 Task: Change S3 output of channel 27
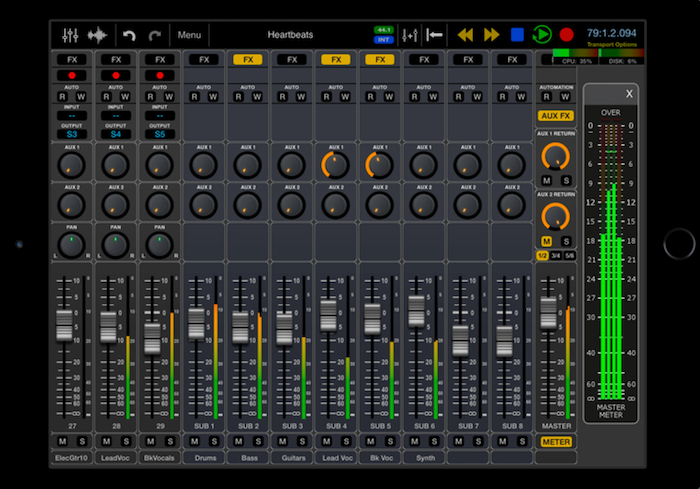72,134
